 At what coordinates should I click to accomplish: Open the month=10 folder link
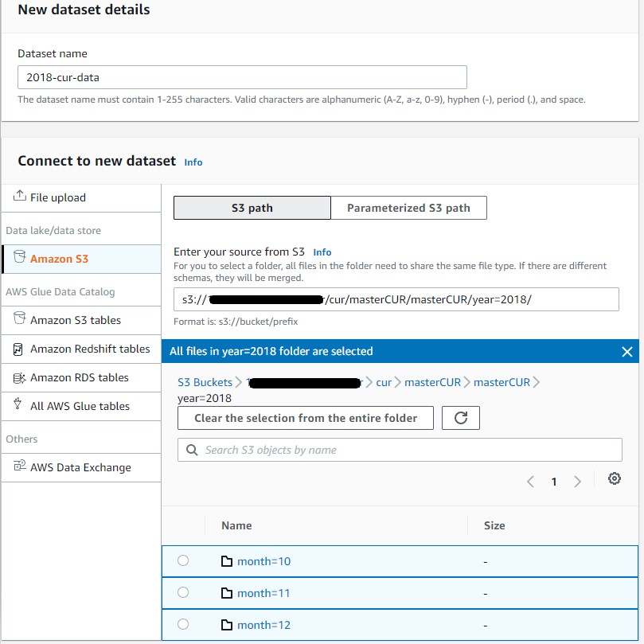(x=263, y=561)
